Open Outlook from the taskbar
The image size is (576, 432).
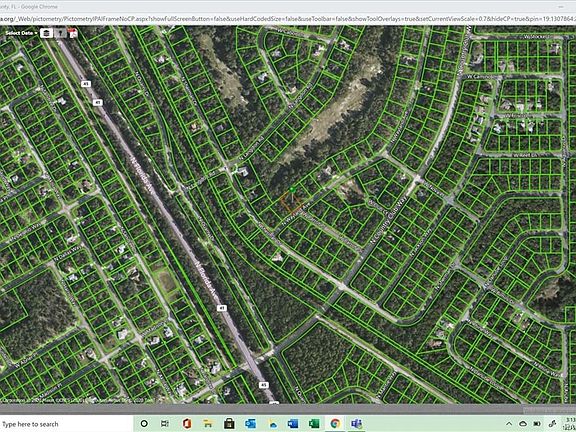tap(251, 424)
